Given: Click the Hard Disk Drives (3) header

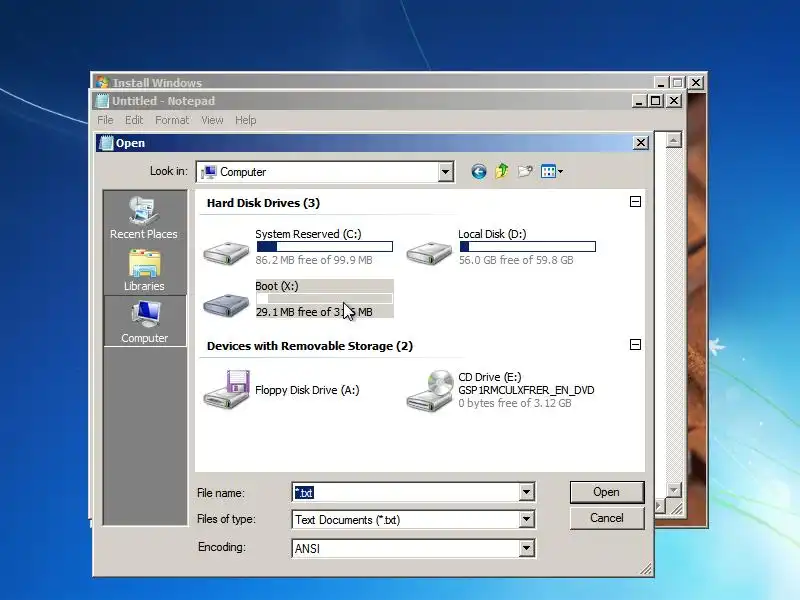Looking at the screenshot, I should 263,203.
